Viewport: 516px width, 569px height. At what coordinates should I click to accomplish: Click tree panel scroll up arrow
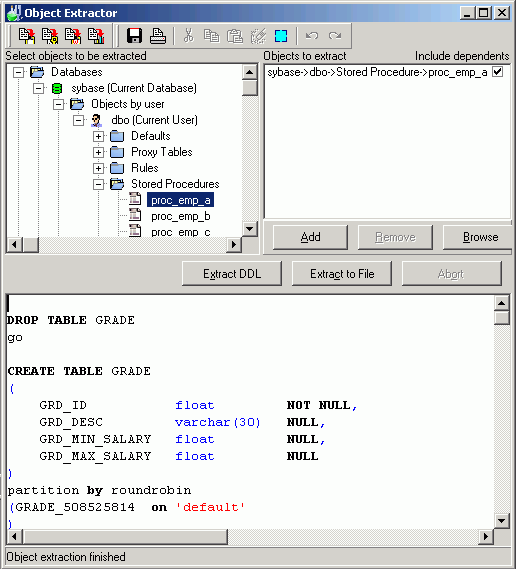(x=250, y=72)
